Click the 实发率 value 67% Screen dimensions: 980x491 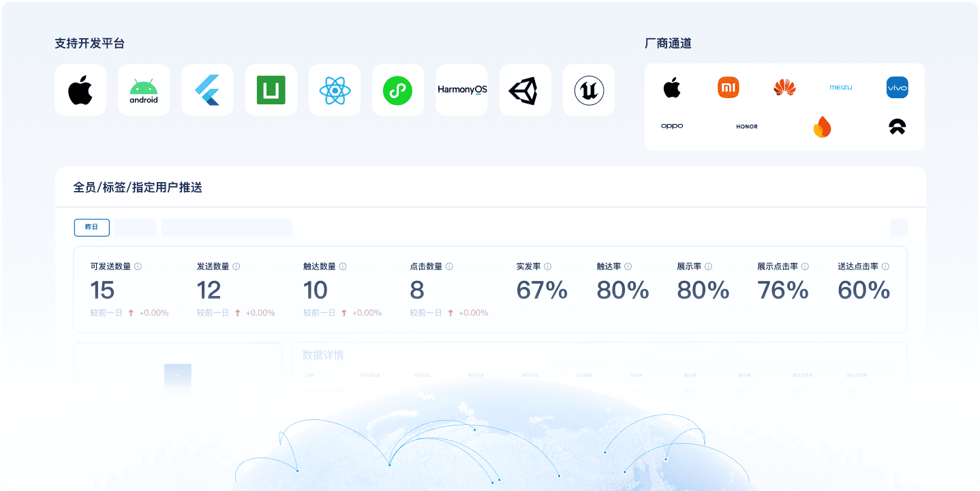542,291
